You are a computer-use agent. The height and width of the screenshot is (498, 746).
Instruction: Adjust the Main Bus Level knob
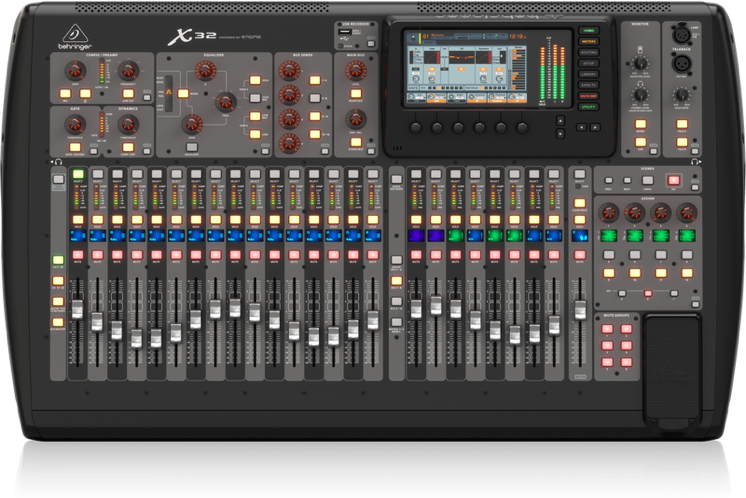point(355,70)
